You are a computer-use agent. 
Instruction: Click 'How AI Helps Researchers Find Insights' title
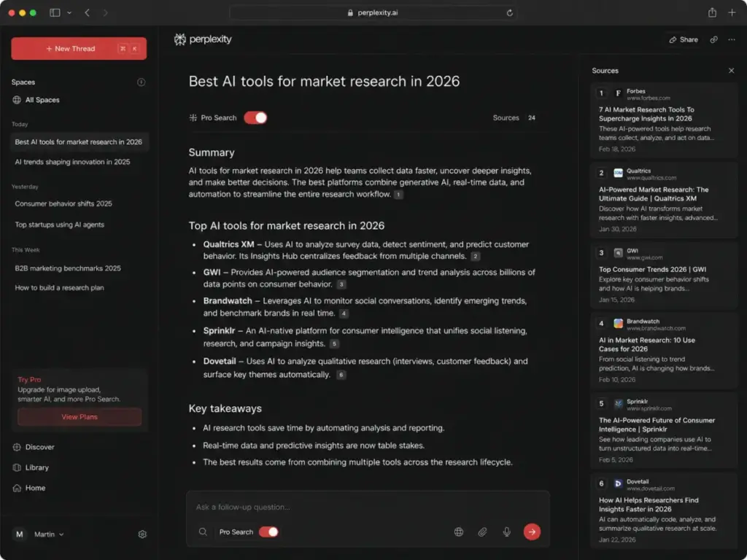pyautogui.click(x=649, y=505)
